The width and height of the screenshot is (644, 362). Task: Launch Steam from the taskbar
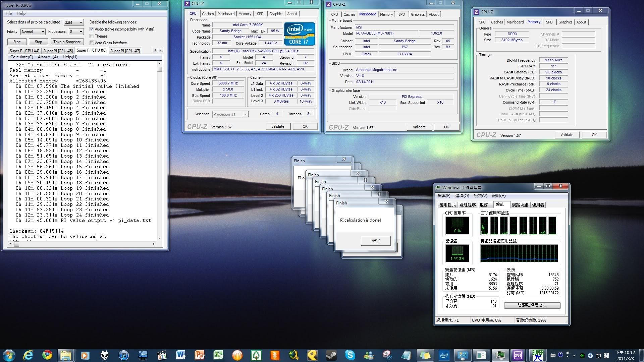click(331, 355)
